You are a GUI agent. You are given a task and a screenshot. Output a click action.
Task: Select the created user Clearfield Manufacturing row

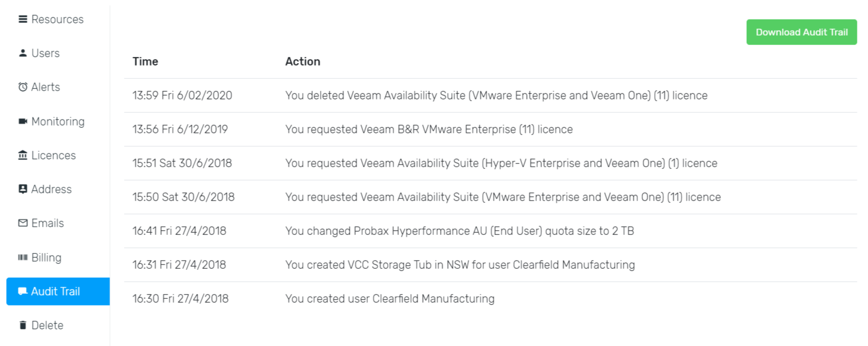coord(491,299)
